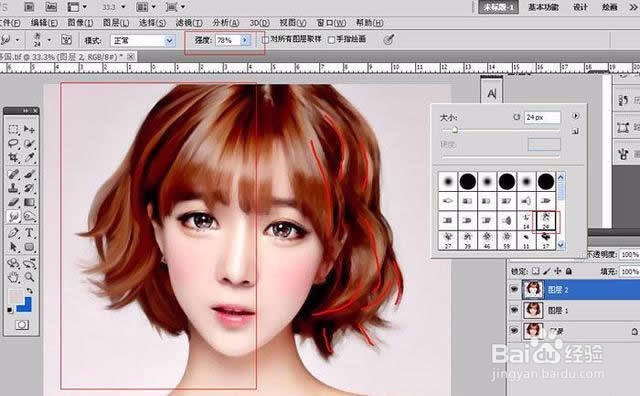The image size is (640, 396).
Task: Select the Type tool
Action: coord(29,233)
